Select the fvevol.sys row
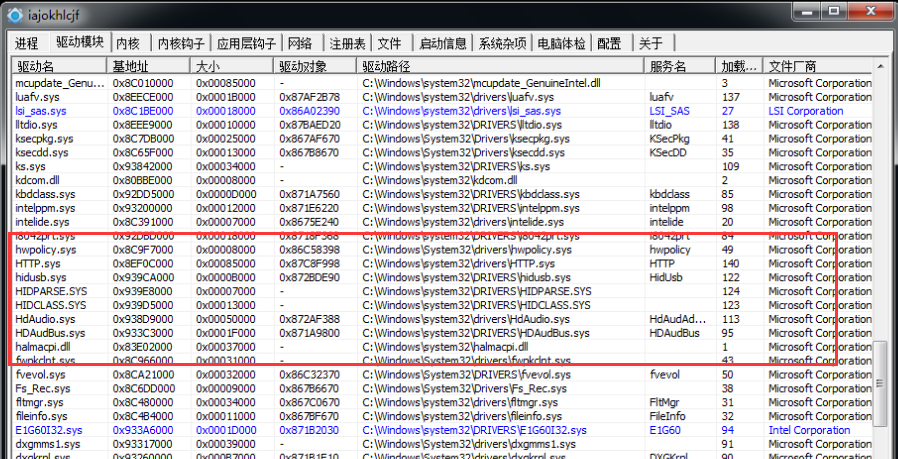This screenshot has width=898, height=459. click(x=442, y=375)
